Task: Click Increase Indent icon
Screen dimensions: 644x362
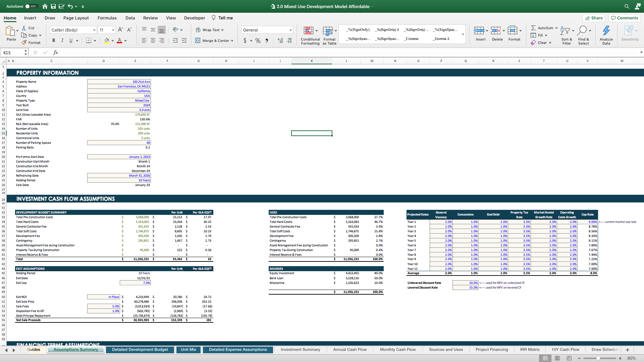Action: pos(184,41)
